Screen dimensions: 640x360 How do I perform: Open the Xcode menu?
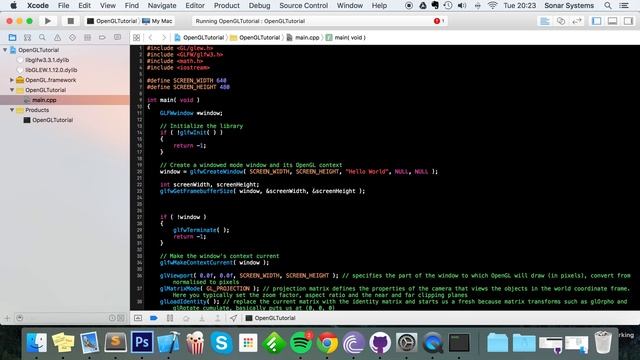click(38, 6)
